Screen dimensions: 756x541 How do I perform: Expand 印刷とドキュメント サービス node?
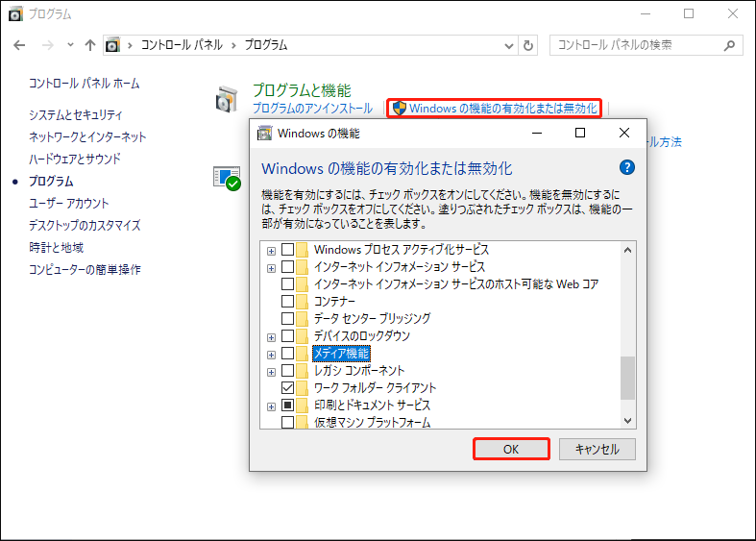272,407
